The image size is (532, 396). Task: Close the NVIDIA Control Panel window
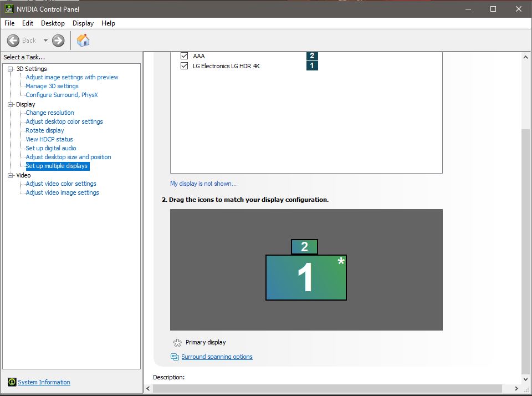519,9
